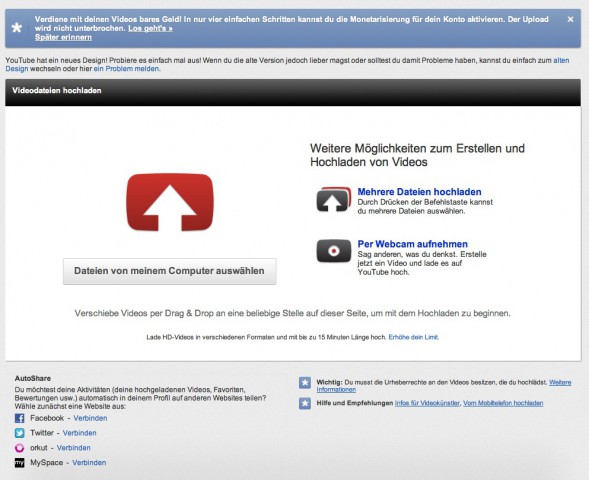Open Infos für Videokünstler link

click(x=427, y=403)
